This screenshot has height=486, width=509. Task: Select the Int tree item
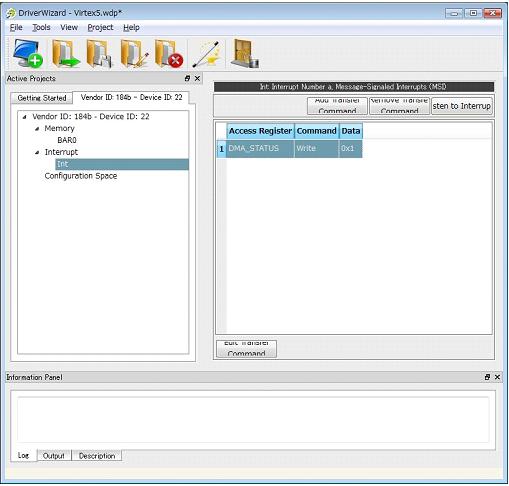[x=122, y=164]
